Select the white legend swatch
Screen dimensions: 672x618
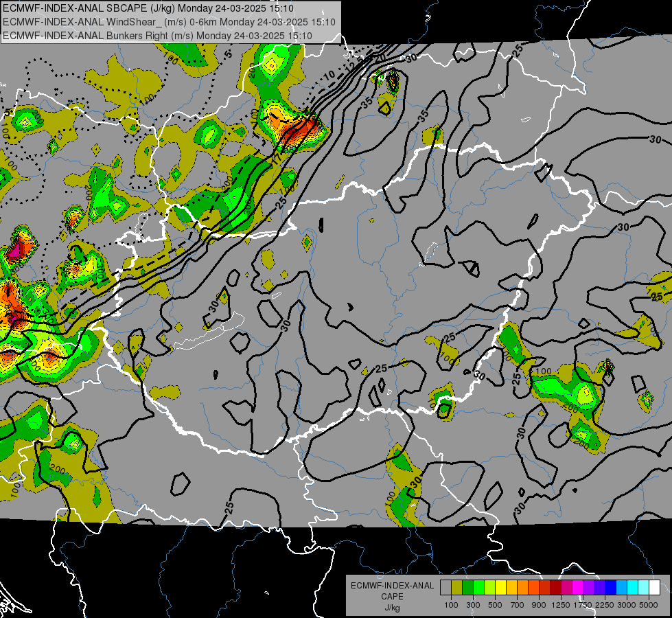coord(655,587)
